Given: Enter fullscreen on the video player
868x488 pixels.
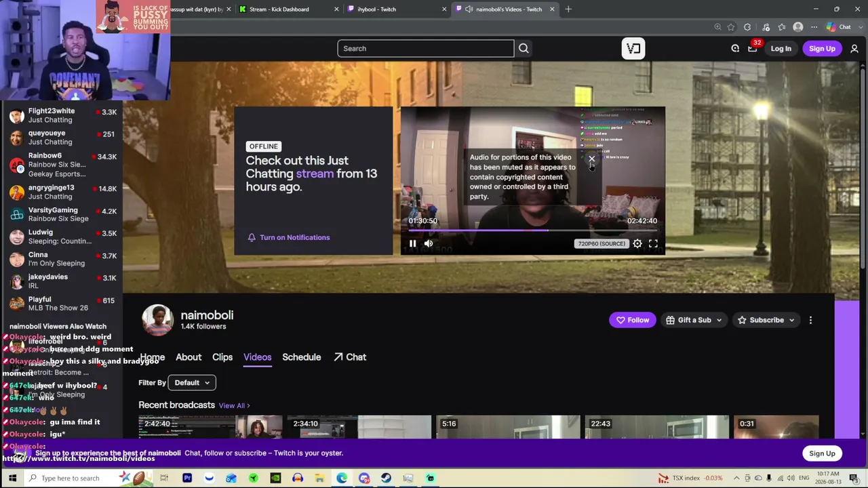Looking at the screenshot, I should click(x=653, y=243).
